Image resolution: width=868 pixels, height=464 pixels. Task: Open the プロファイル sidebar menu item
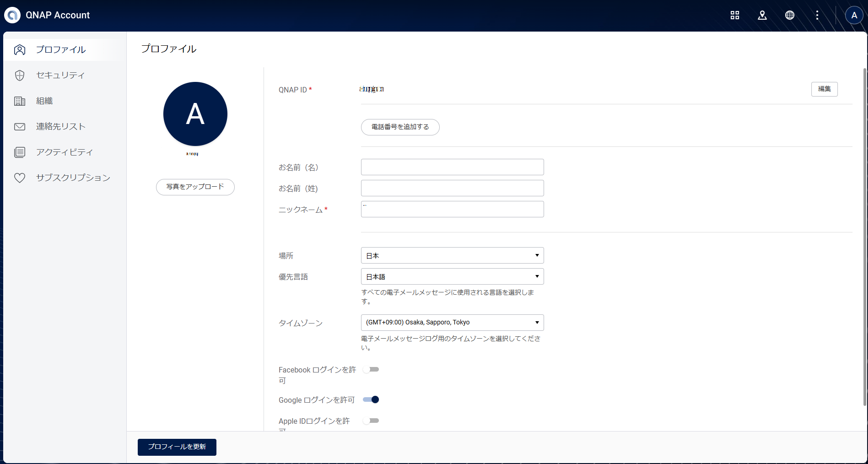pyautogui.click(x=65, y=49)
